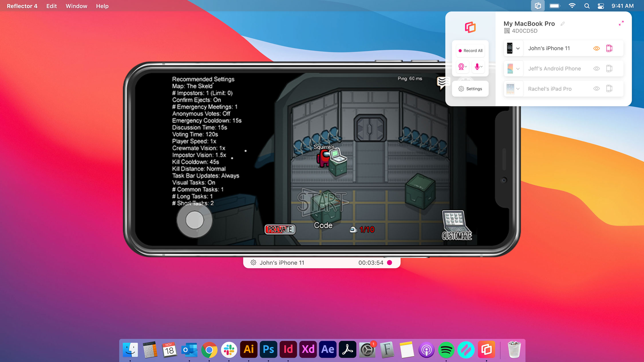644x362 pixels.
Task: Expand the John's iPhone 11 thumbnail chevron
Action: tap(518, 48)
